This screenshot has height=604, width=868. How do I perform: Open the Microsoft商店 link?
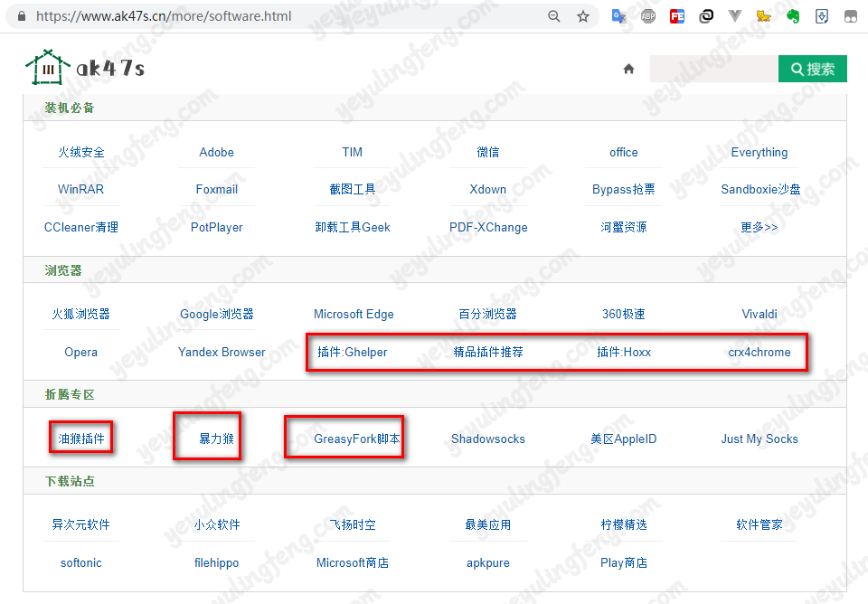tap(352, 562)
